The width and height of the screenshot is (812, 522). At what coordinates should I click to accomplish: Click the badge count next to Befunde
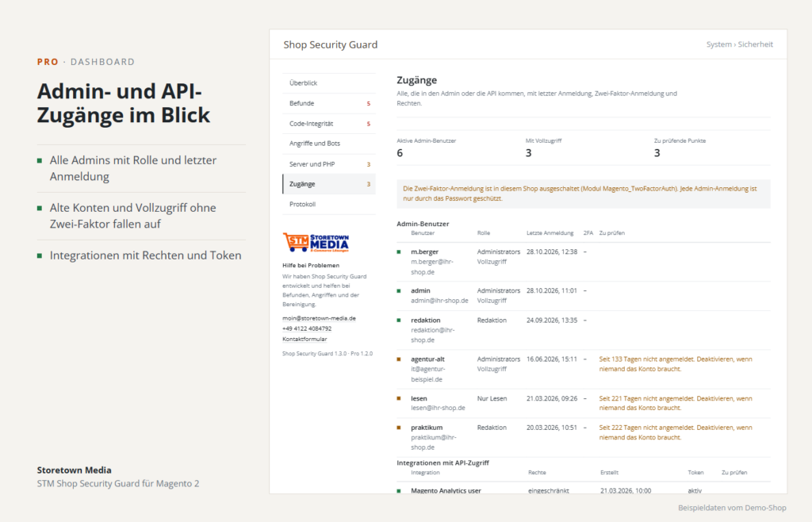pyautogui.click(x=369, y=104)
